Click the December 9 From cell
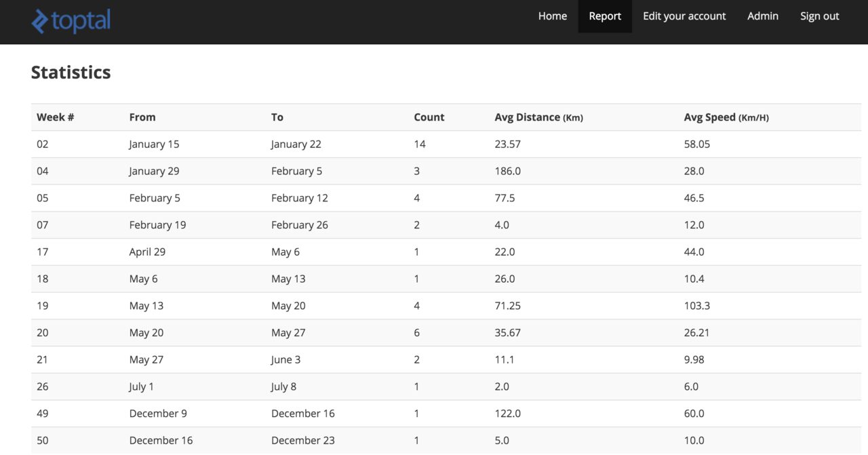868x455 pixels. (x=157, y=414)
